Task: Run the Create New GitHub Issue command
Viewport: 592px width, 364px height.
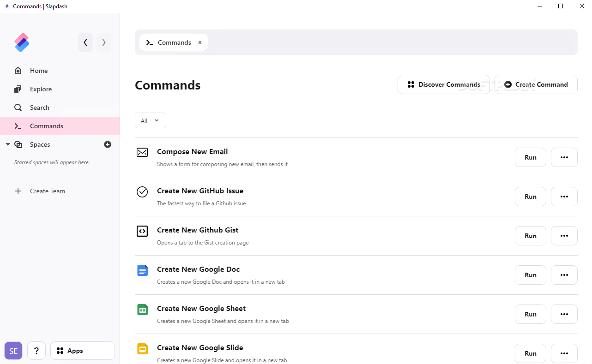Action: click(x=531, y=197)
